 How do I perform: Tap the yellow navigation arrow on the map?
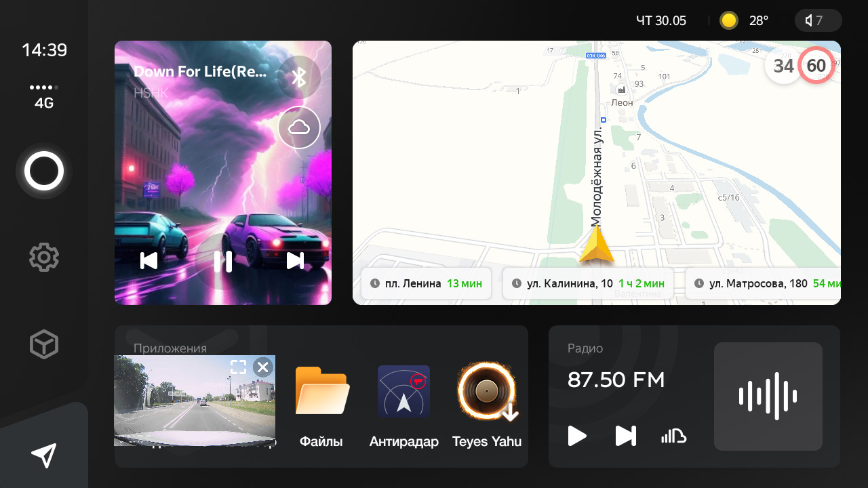pos(597,245)
